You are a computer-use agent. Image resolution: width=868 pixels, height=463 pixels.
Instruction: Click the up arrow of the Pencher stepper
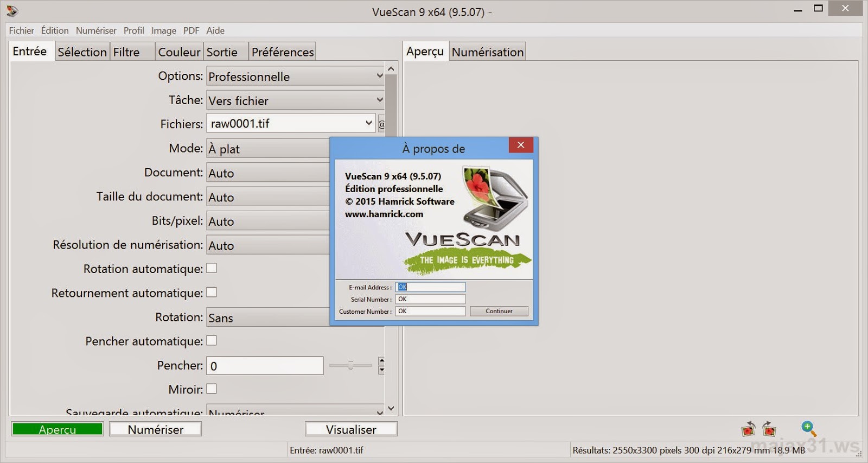point(381,361)
